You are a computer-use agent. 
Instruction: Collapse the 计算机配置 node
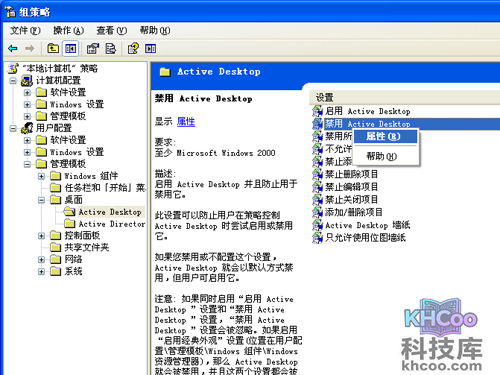(x=13, y=81)
